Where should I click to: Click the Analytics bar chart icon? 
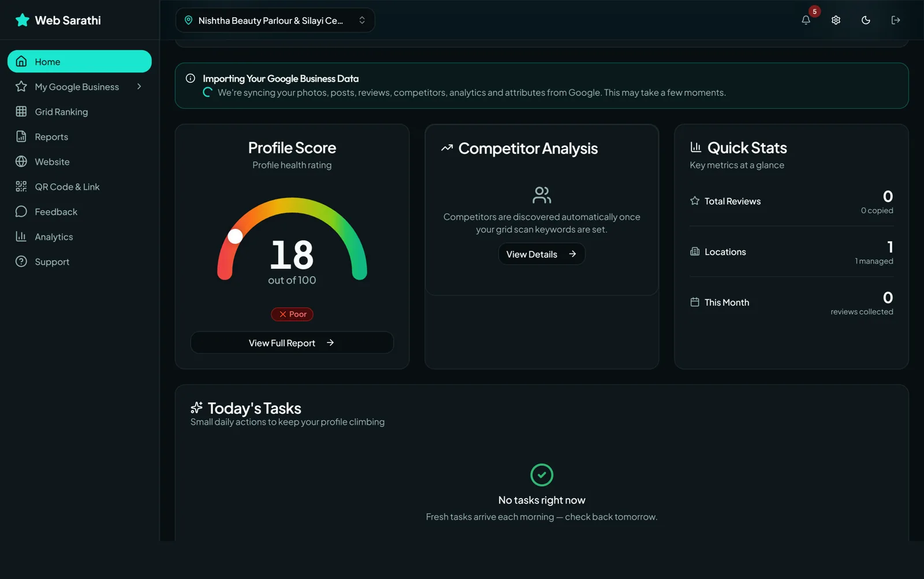(x=21, y=236)
